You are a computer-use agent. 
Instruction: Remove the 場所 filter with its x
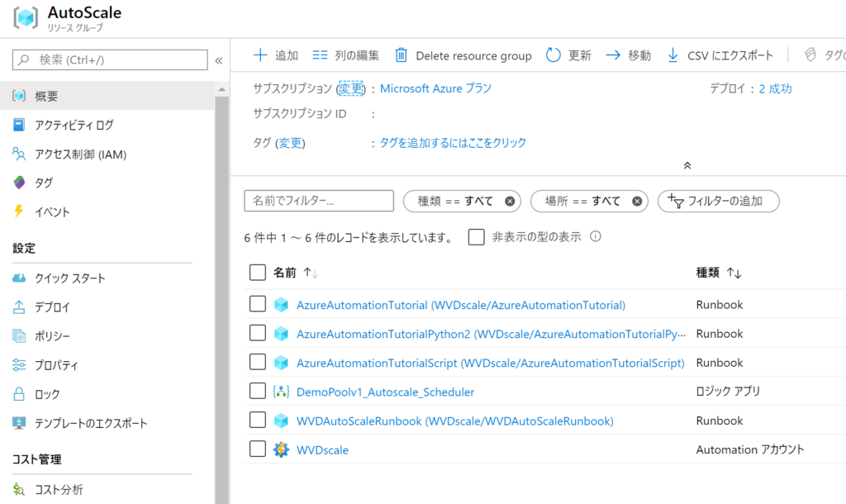click(637, 202)
